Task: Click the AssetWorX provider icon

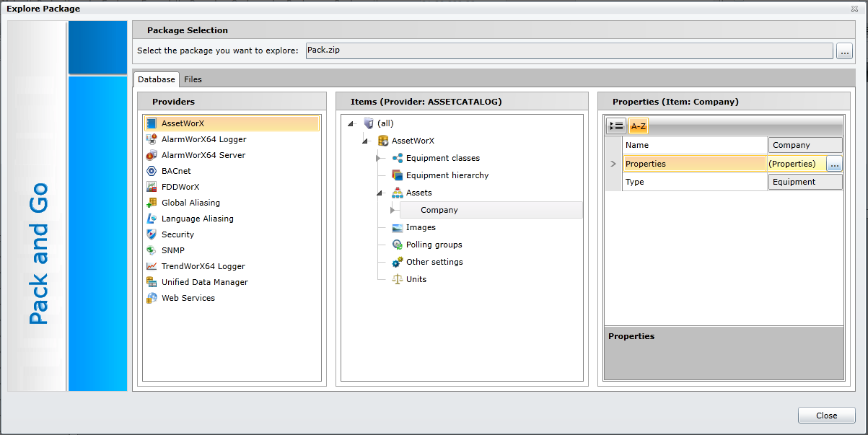Action: click(x=152, y=123)
